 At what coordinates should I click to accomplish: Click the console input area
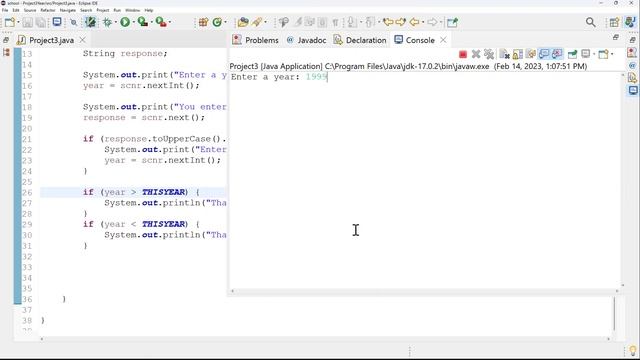424,180
